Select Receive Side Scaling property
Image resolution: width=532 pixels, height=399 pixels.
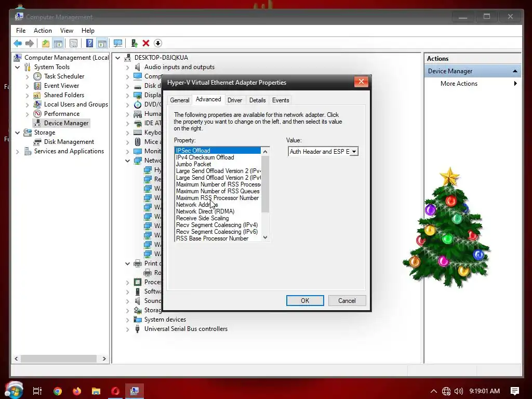pos(218,218)
